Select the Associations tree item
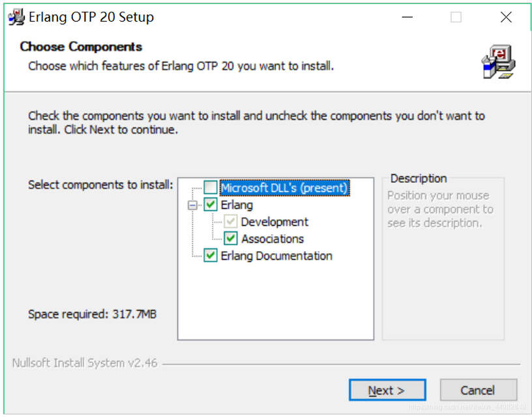This screenshot has width=532, height=417. [274, 239]
